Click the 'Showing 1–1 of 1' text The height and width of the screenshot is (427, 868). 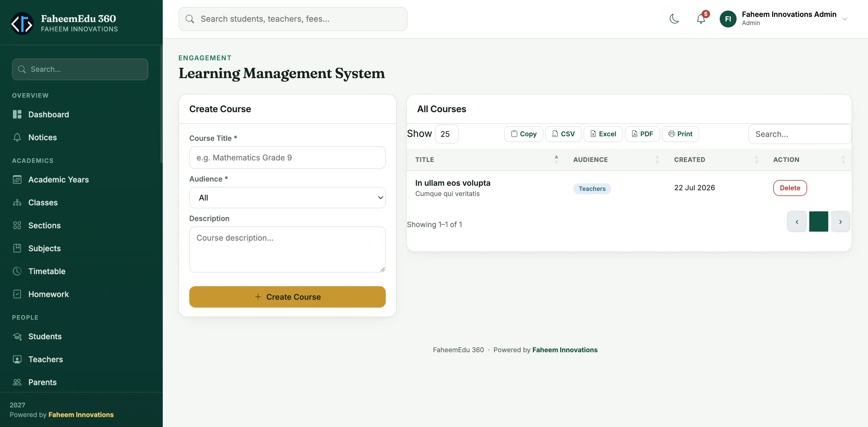(434, 224)
